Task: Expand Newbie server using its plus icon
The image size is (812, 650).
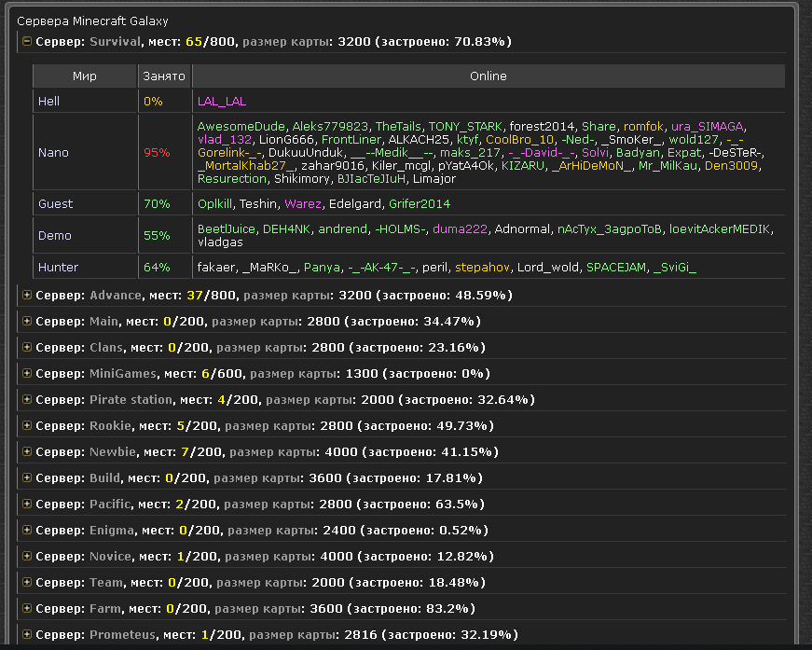Action: click(x=27, y=452)
